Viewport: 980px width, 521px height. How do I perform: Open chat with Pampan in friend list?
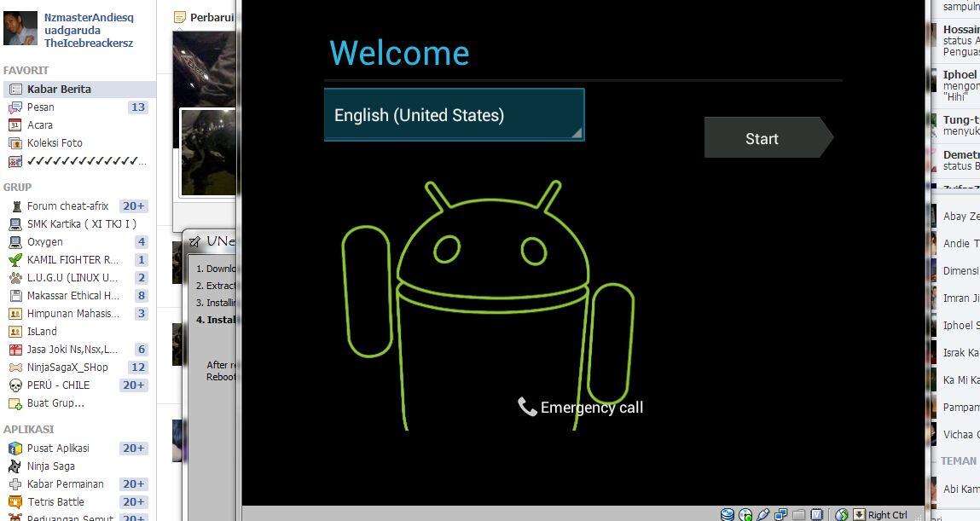[x=955, y=408]
